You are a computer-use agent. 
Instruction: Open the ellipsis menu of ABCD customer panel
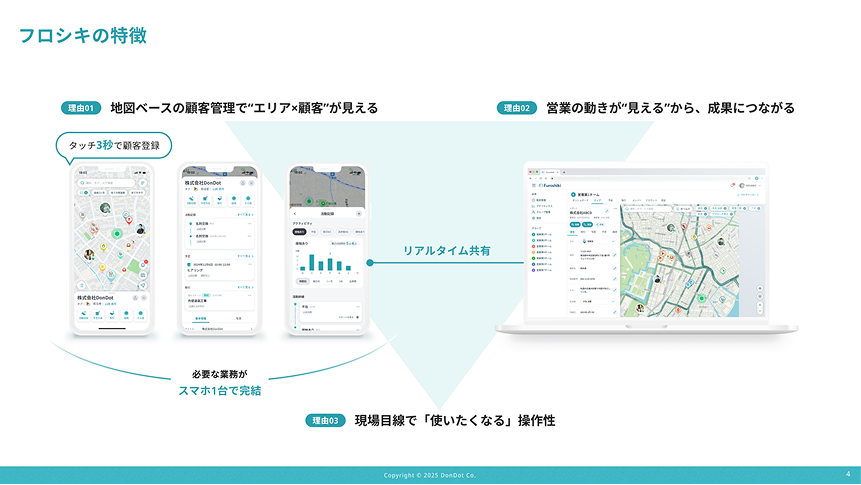[616, 208]
